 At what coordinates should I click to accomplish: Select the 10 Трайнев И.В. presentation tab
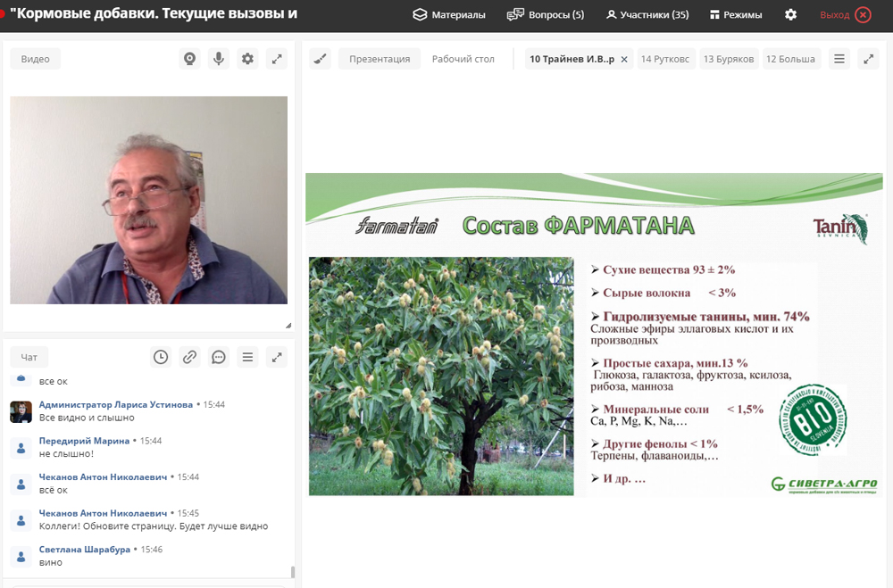tap(572, 59)
